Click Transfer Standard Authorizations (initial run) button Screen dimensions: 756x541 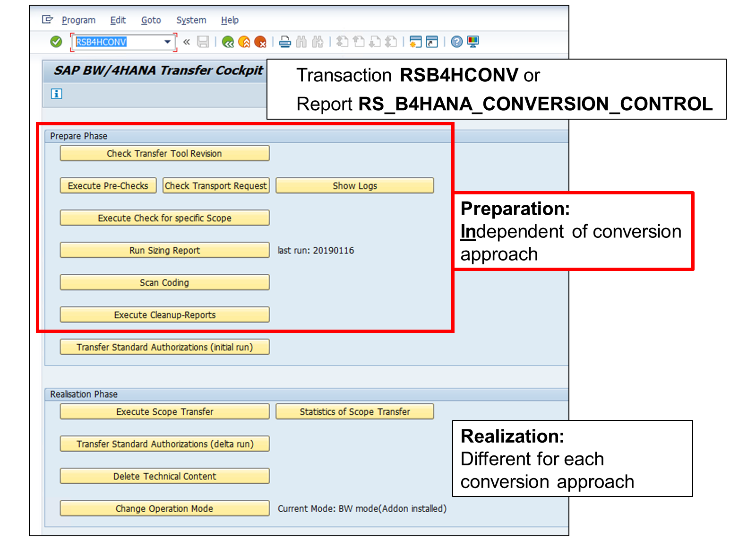pyautogui.click(x=164, y=347)
